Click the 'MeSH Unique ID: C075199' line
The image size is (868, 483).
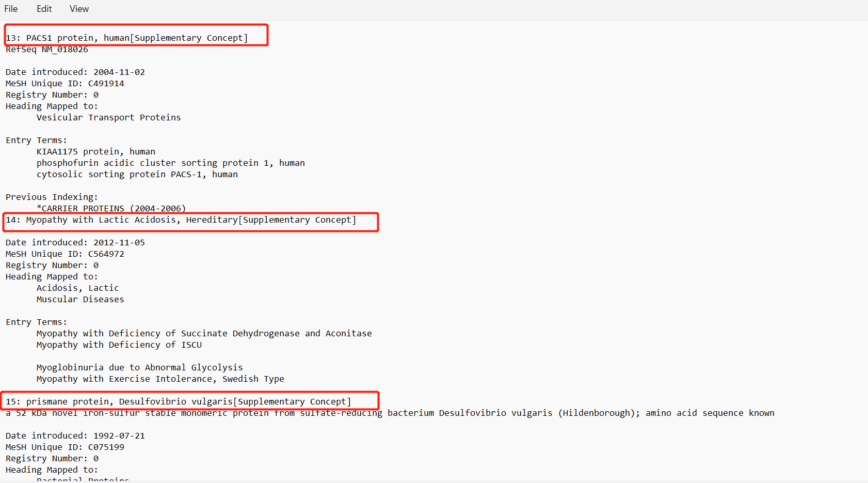pos(65,447)
